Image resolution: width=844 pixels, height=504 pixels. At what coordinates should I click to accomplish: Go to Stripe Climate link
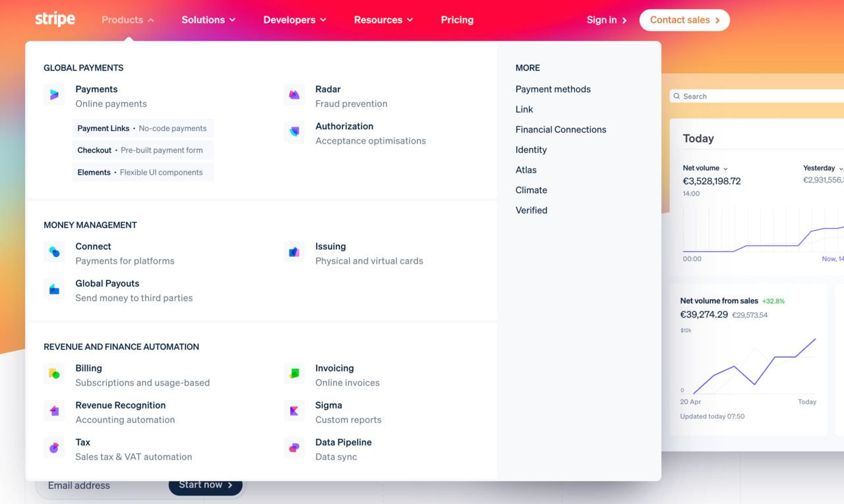pyautogui.click(x=531, y=190)
